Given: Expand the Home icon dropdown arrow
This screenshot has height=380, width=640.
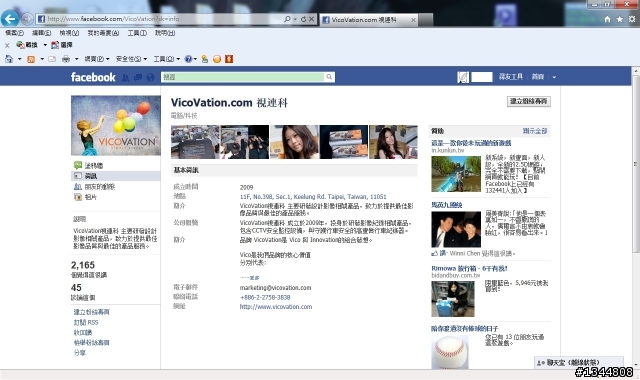Looking at the screenshot, I should (19, 59).
